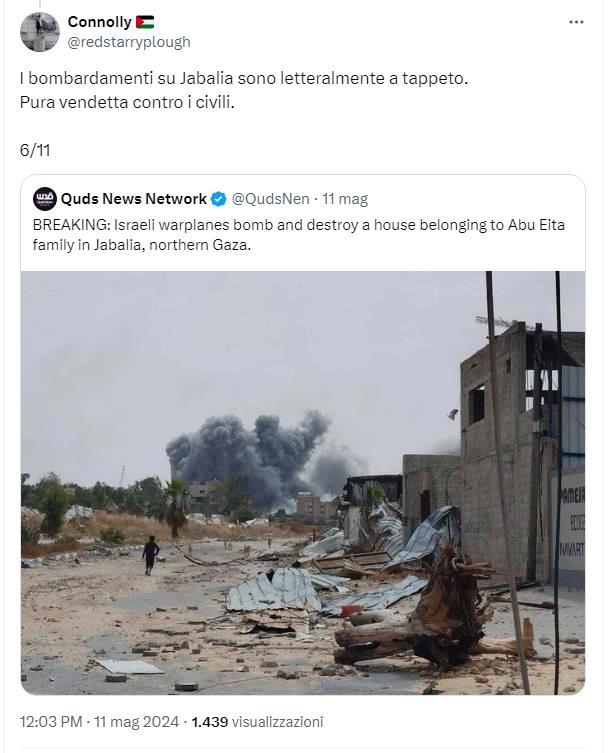Viewport: 608px width, 753px height.
Task: Click the 1.439 visualizzazioni view count
Action: (257, 722)
